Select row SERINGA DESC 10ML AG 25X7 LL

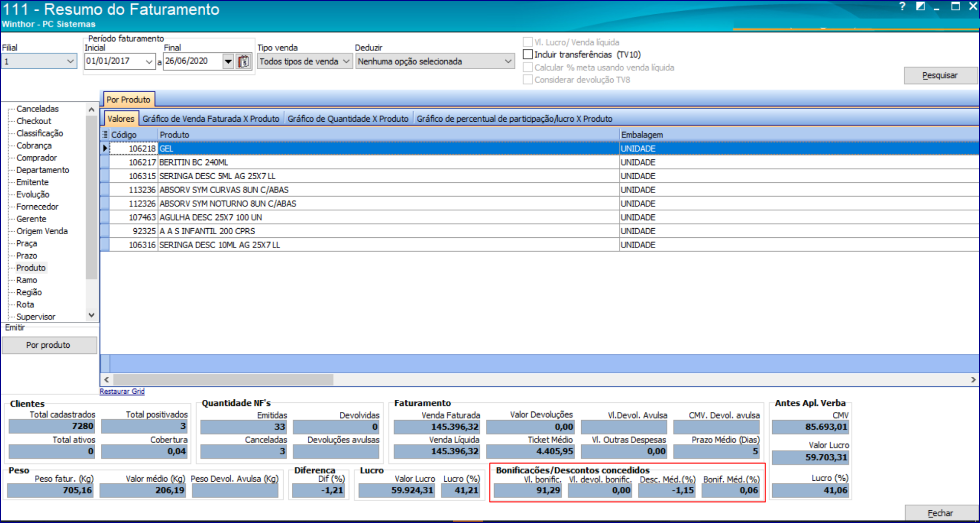[539, 244]
